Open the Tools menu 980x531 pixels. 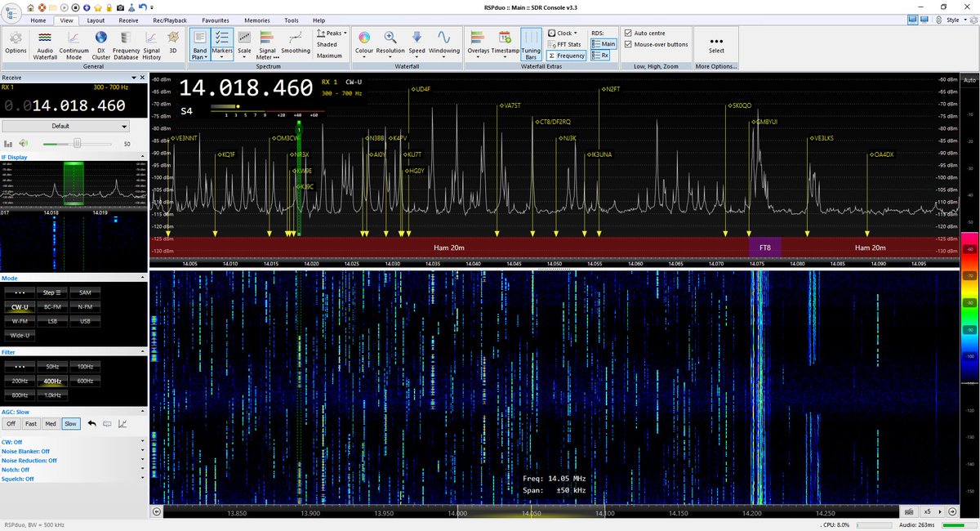click(x=291, y=20)
